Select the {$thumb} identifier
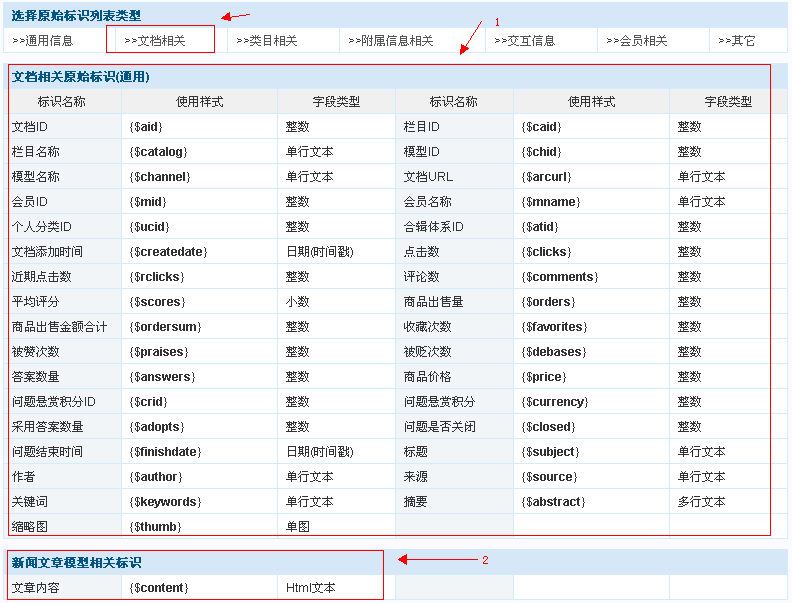Viewport: 792px width, 603px height. click(156, 527)
